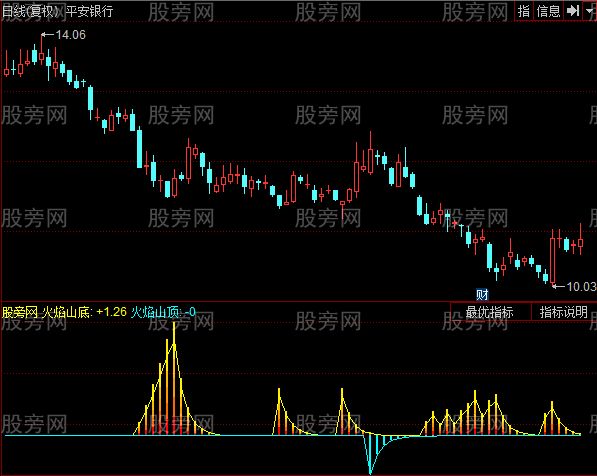The width and height of the screenshot is (597, 476).
Task: Click the yellow 股旁网 indicator name
Action: (20, 312)
